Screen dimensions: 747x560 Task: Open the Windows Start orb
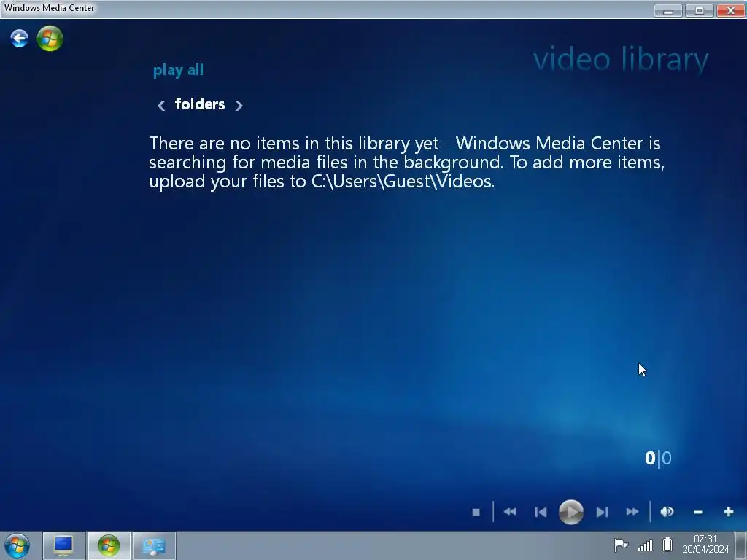pyautogui.click(x=18, y=545)
